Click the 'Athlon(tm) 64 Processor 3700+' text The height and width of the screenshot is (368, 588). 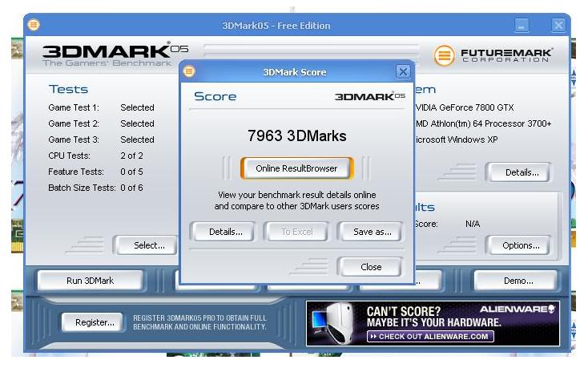[x=491, y=123]
